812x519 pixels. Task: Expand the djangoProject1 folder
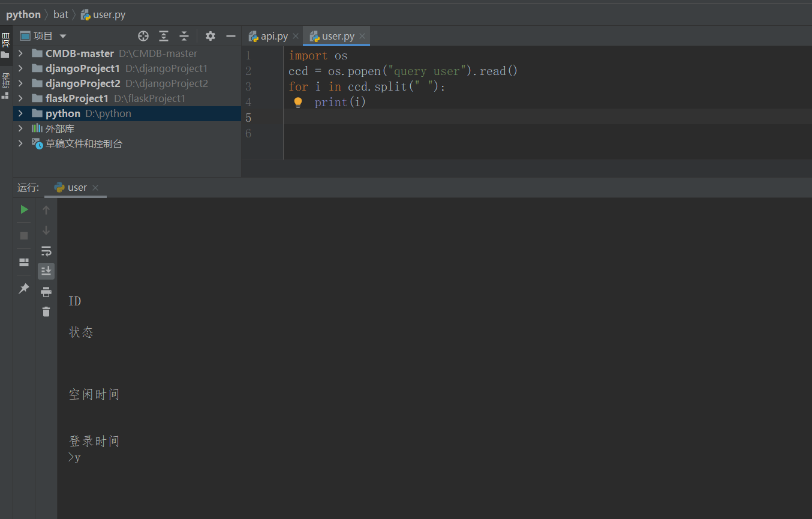click(21, 68)
